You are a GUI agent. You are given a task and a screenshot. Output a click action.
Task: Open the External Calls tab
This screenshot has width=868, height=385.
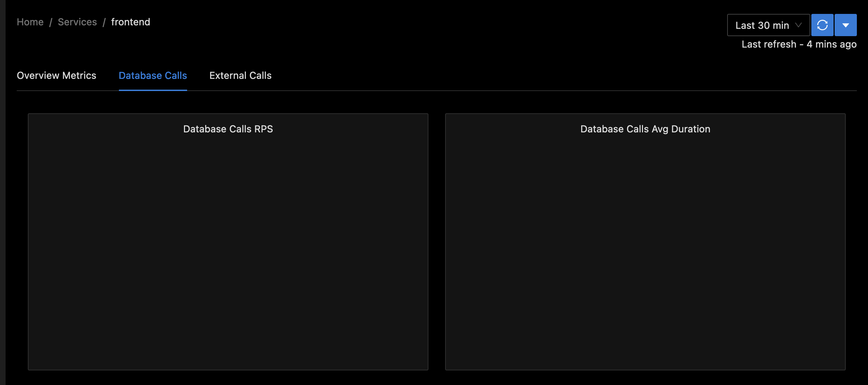pos(240,75)
